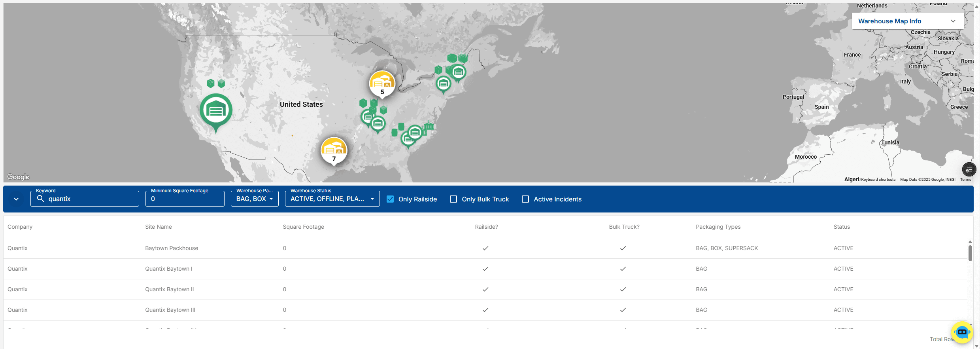Click the Google logo on the map
980x349 pixels.
pos(18,177)
